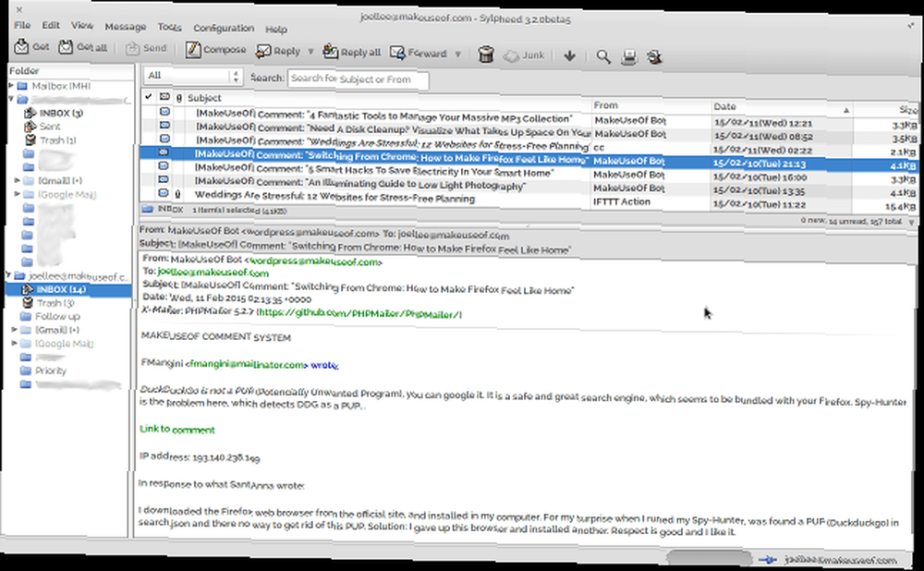Collapse the first account folder tree
The width and height of the screenshot is (924, 571).
tap(11, 99)
